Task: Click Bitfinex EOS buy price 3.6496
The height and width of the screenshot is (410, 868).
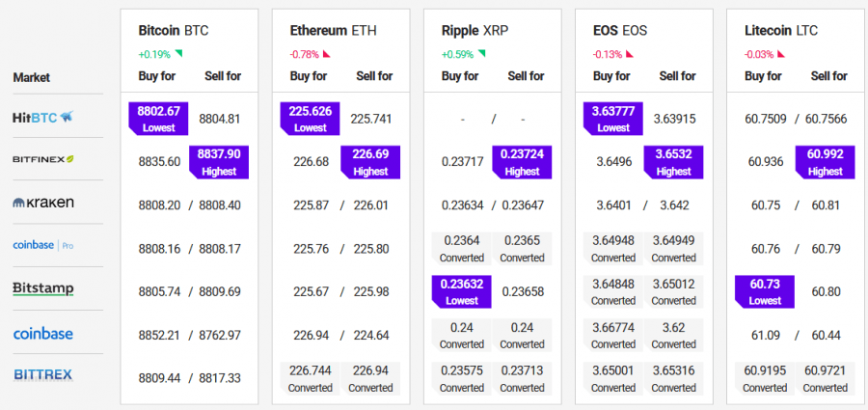Action: (614, 162)
